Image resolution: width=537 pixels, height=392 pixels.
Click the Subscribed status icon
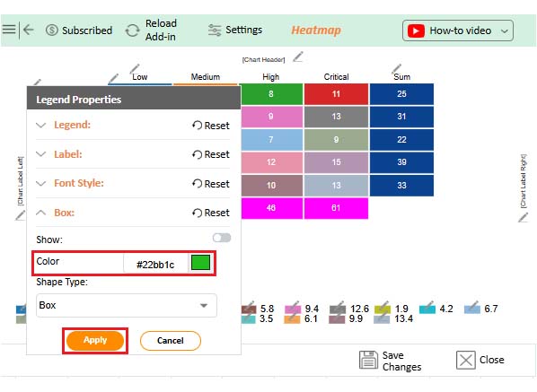(x=52, y=30)
